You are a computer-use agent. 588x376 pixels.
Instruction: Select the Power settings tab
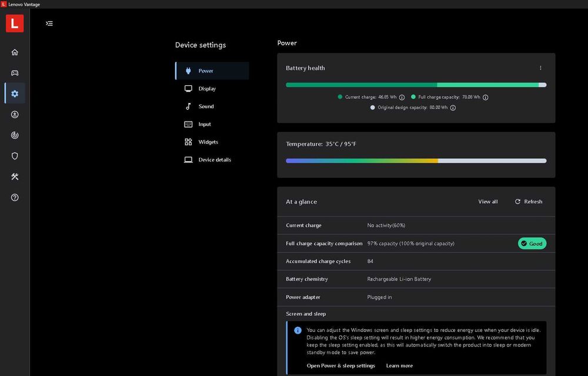[x=212, y=71]
